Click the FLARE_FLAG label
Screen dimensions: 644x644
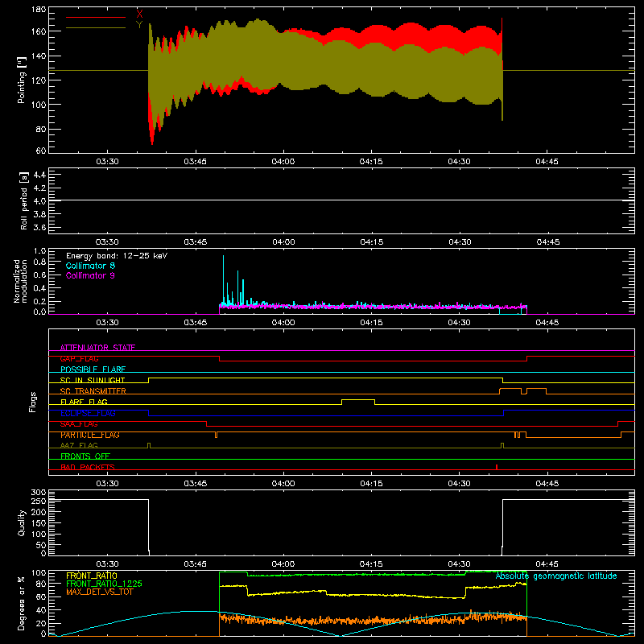[84, 402]
